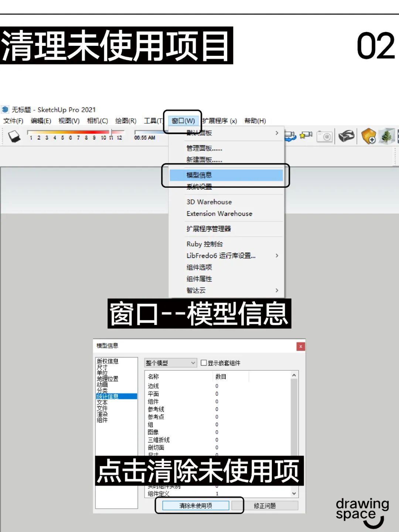Open the 整个模型 dropdown

[170, 363]
